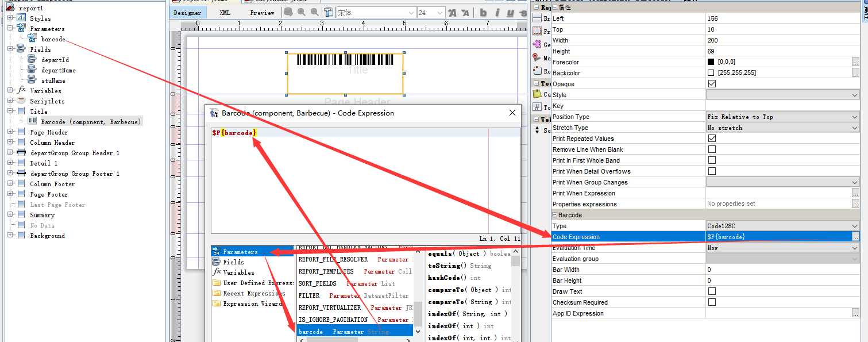Toggle bold formatting
Screen dimensions: 868x342
tap(483, 13)
